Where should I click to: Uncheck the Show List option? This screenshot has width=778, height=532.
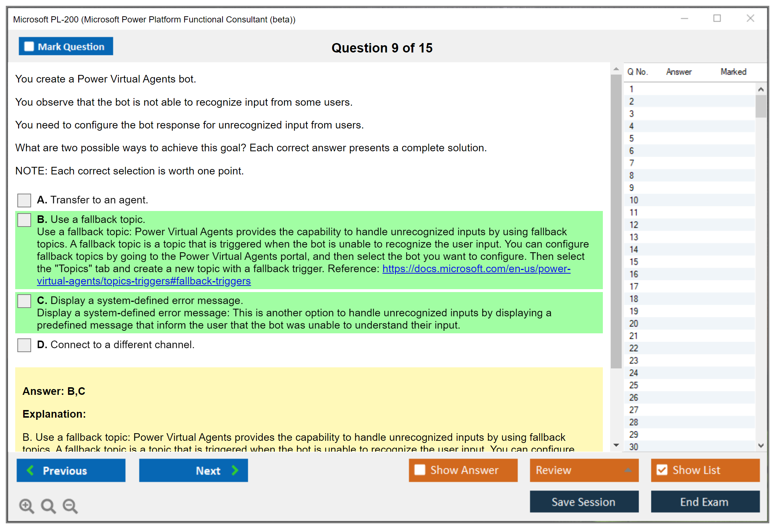point(662,470)
